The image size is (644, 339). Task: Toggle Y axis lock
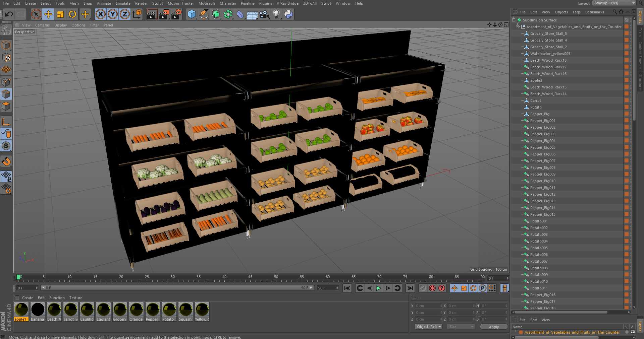[113, 14]
